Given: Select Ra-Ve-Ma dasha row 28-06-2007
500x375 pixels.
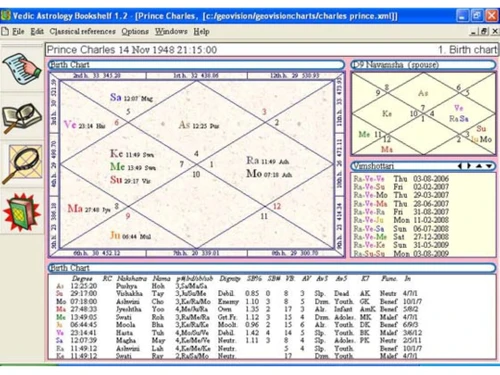Looking at the screenshot, I should point(401,203).
